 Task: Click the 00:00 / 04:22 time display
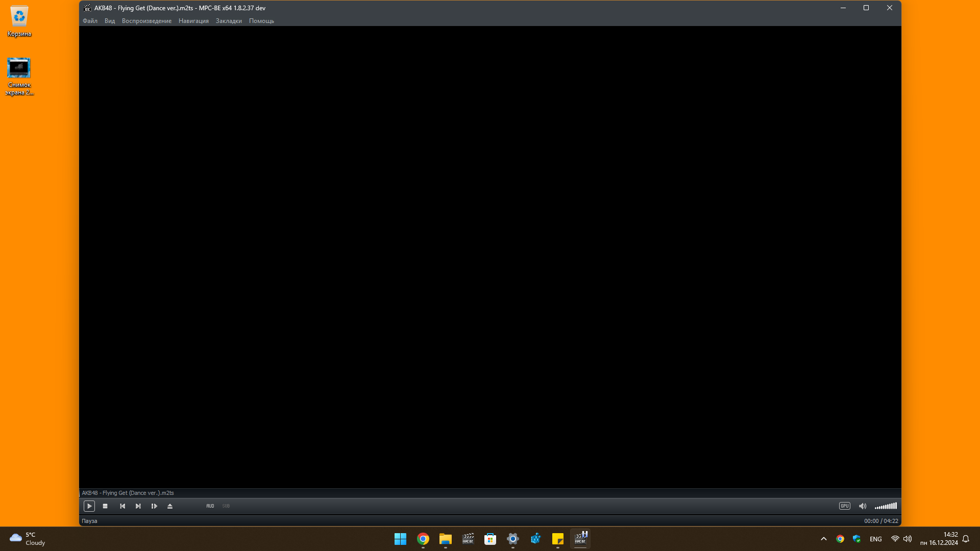(881, 521)
